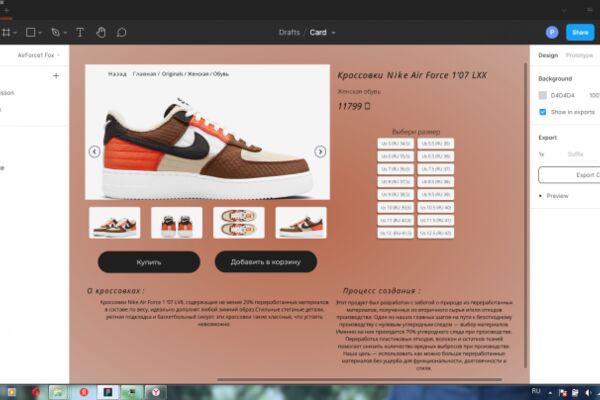This screenshot has width=600, height=400.
Task: Open the Frame tool dropdown arrow
Action: pyautogui.click(x=15, y=33)
